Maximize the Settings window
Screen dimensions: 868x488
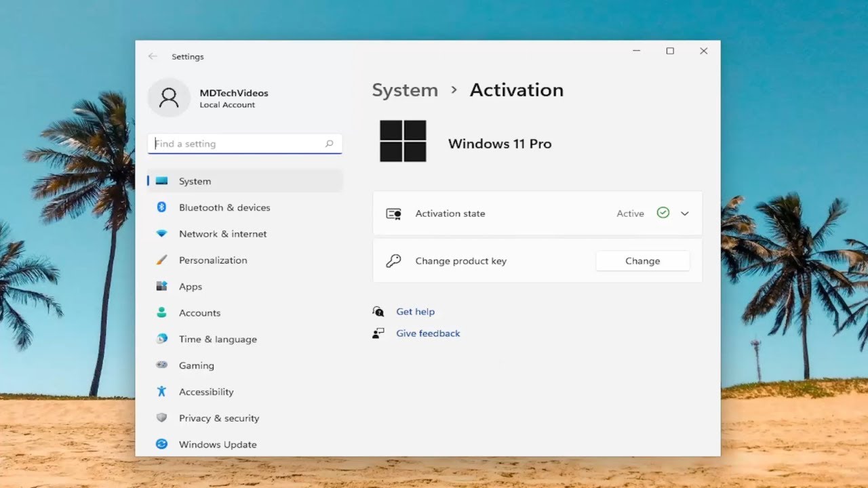[x=670, y=51]
